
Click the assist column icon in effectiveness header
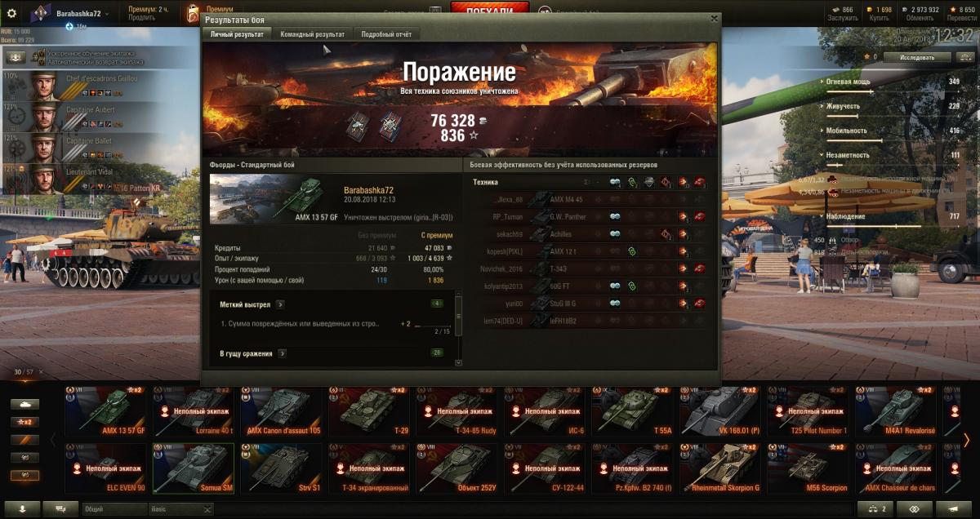click(632, 182)
